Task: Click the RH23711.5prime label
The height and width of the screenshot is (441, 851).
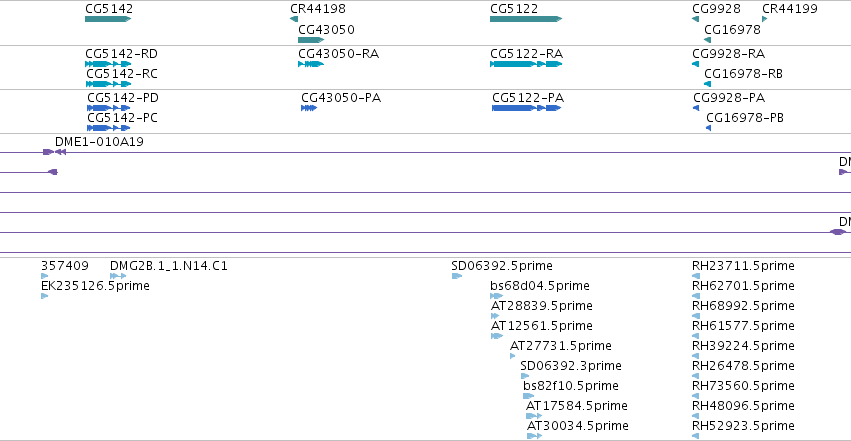Action: [743, 266]
